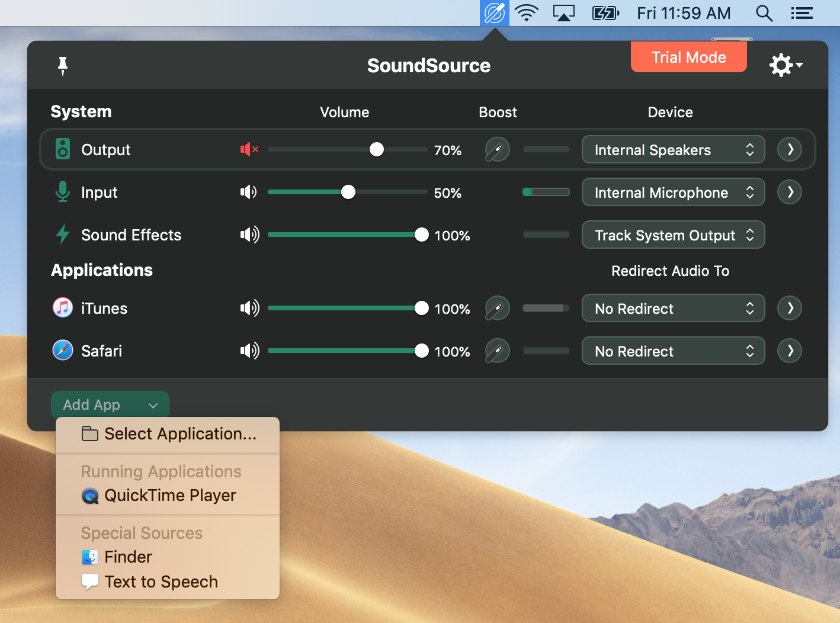The width and height of the screenshot is (840, 623).
Task: Click the Output 70% volume value
Action: pos(448,150)
